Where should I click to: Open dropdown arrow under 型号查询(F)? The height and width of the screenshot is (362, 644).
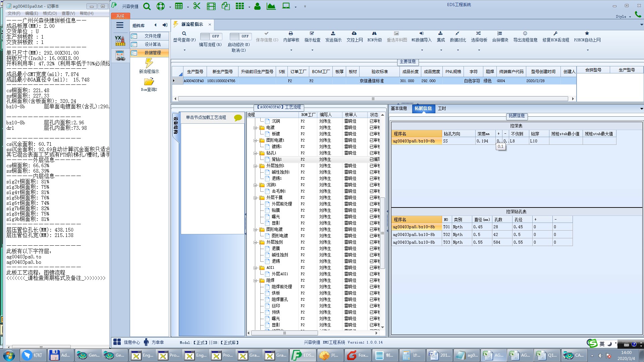click(184, 50)
